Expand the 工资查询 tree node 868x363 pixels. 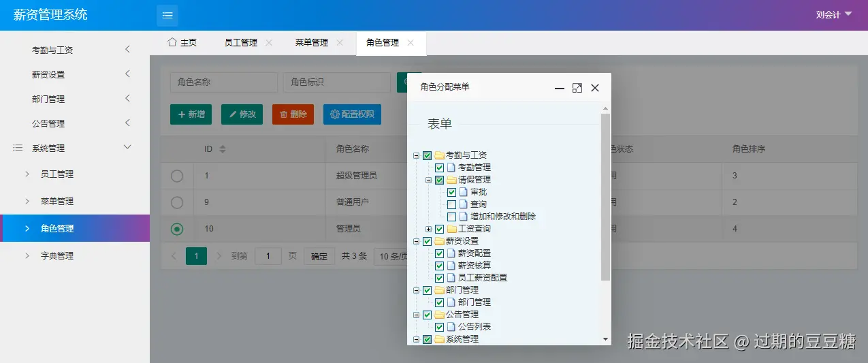tap(429, 229)
